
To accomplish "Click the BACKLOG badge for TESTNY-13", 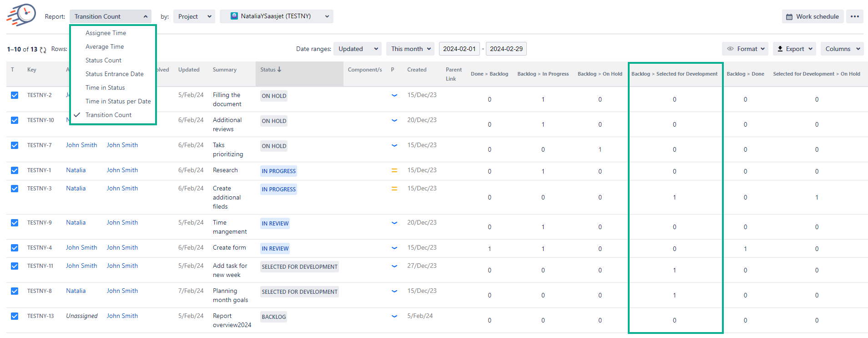I will (273, 317).
